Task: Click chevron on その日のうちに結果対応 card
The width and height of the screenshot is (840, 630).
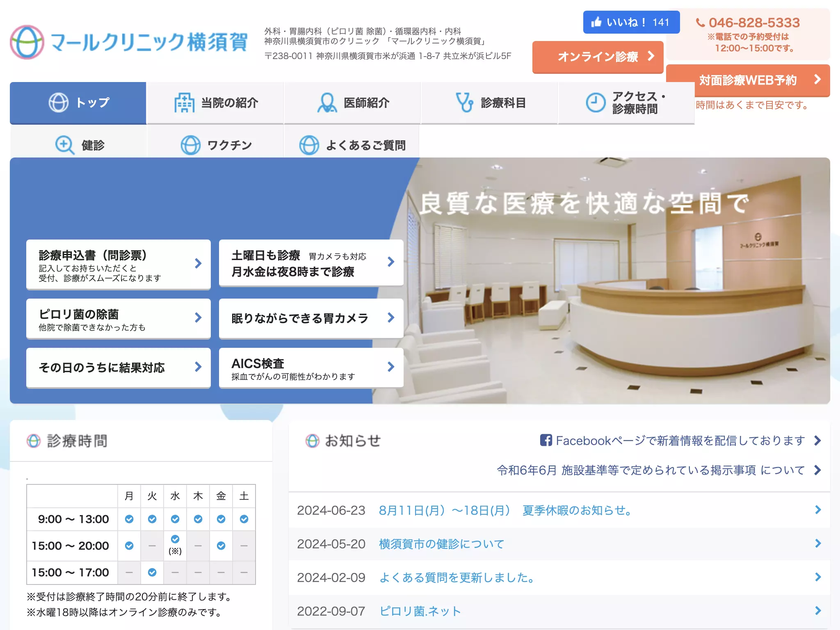Action: [198, 367]
